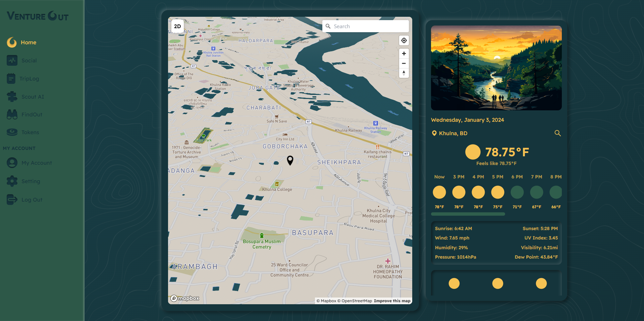Click the Safe N Save shop icon
Viewport: 644px width, 321px height.
pos(277,117)
